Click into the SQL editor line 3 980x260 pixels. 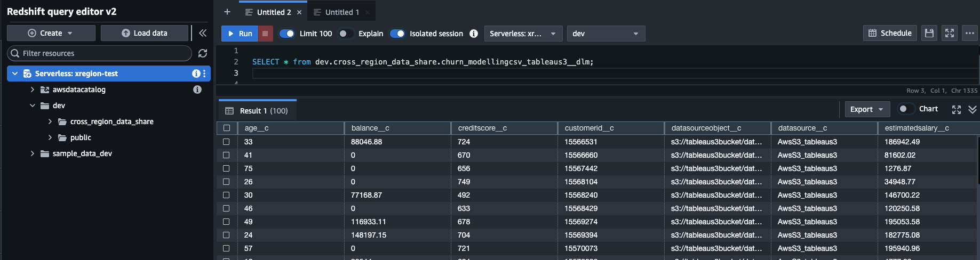[x=614, y=73]
